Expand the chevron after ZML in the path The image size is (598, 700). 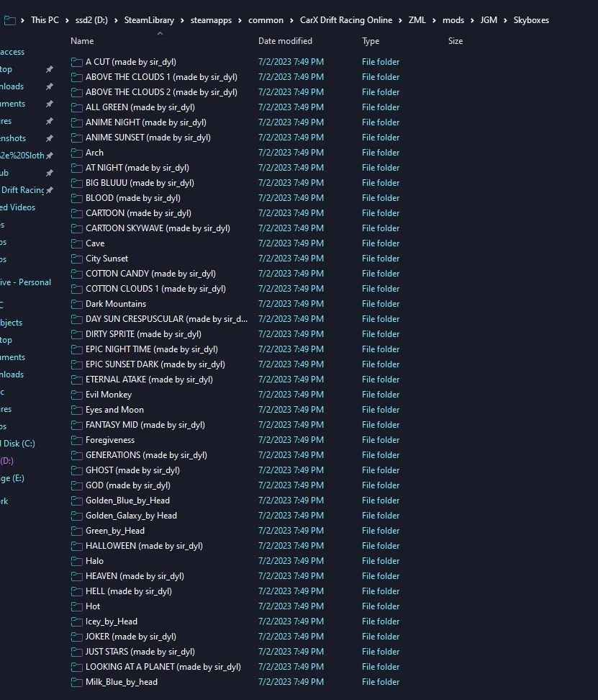click(434, 21)
